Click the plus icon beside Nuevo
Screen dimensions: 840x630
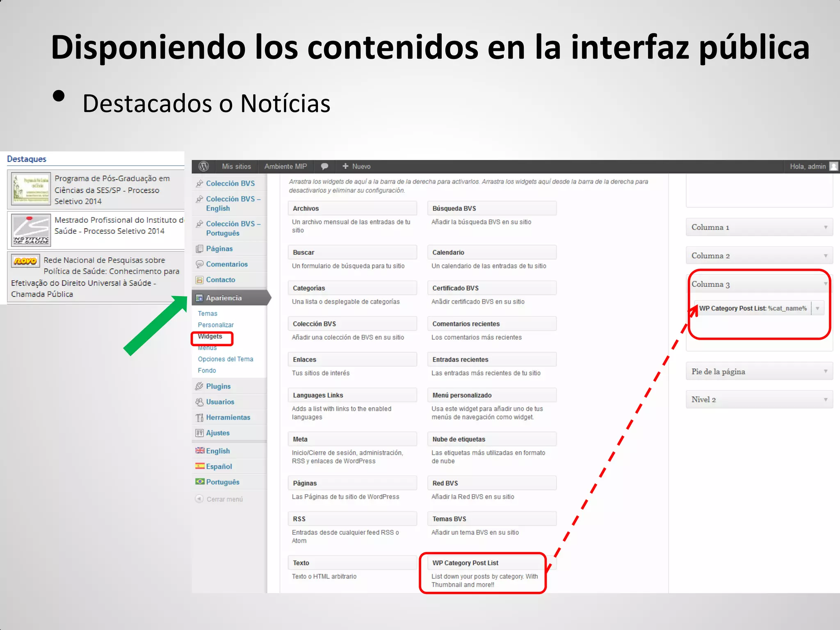[x=345, y=166]
